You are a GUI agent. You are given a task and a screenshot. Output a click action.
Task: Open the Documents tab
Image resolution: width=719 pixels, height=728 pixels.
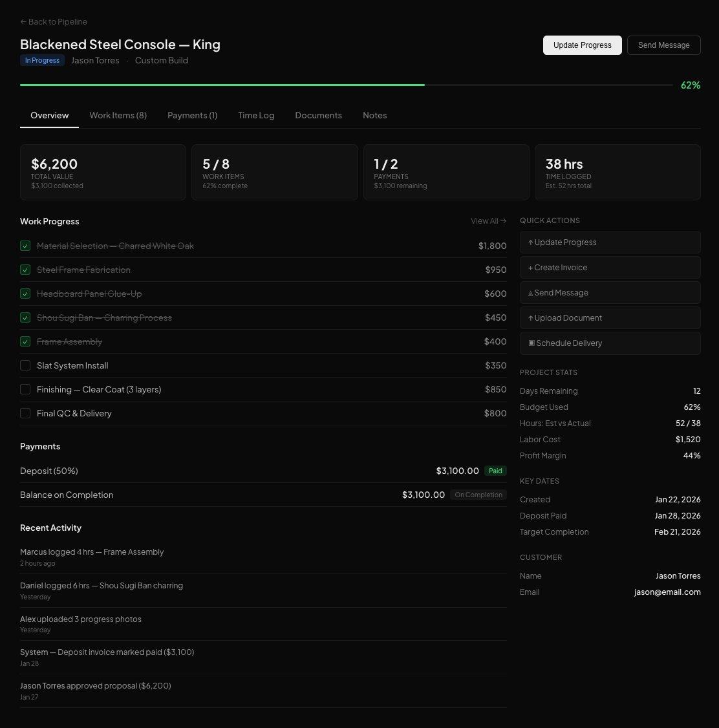[318, 116]
